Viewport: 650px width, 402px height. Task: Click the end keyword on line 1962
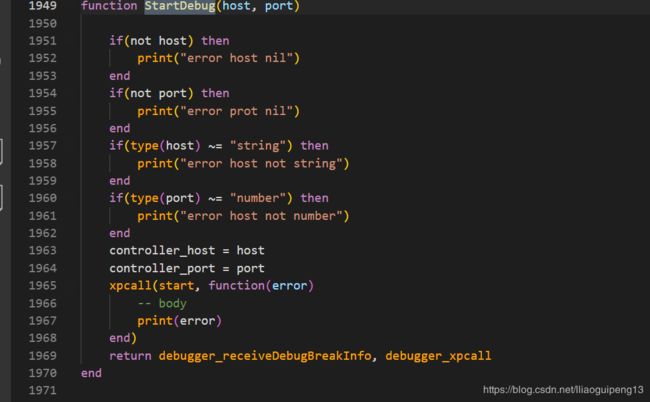[x=120, y=233]
